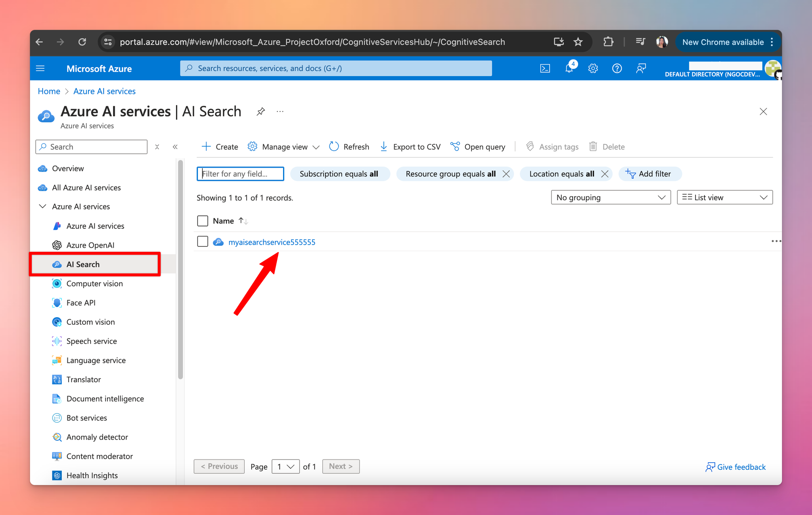This screenshot has width=812, height=515.
Task: Open All Azure AI services in sidebar
Action: coord(86,188)
